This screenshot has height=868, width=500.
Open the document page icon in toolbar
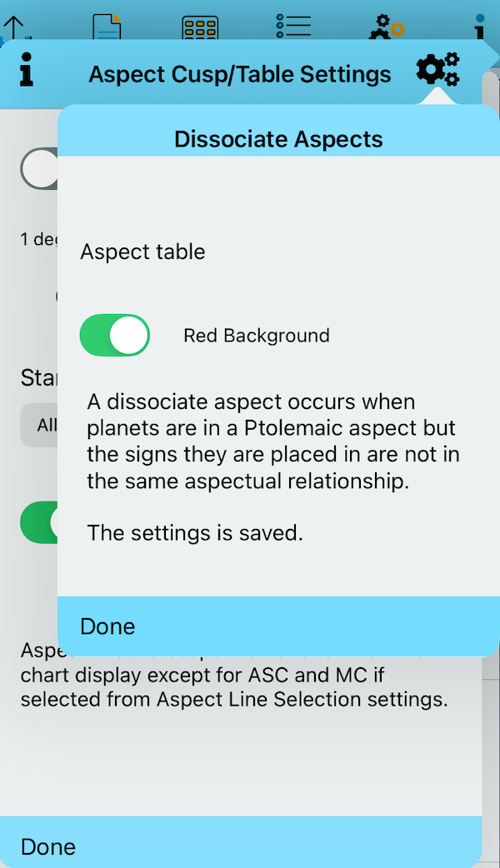(107, 25)
